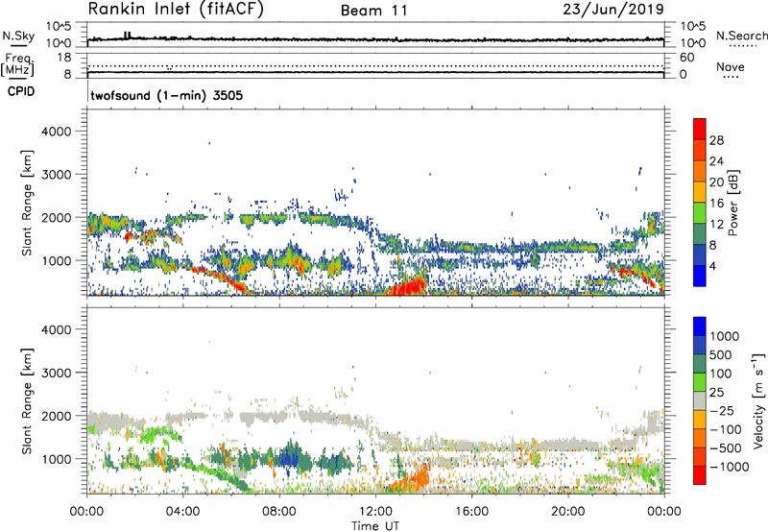Click the '16' label on the Power color bar
Image resolution: width=768 pixels, height=532 pixels.
pyautogui.click(x=716, y=204)
